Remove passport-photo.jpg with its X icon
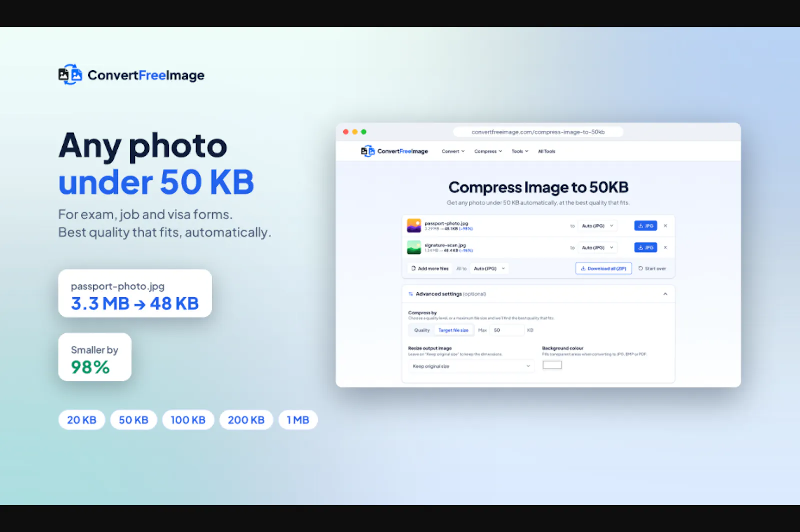Viewport: 800px width, 532px height. tap(665, 226)
